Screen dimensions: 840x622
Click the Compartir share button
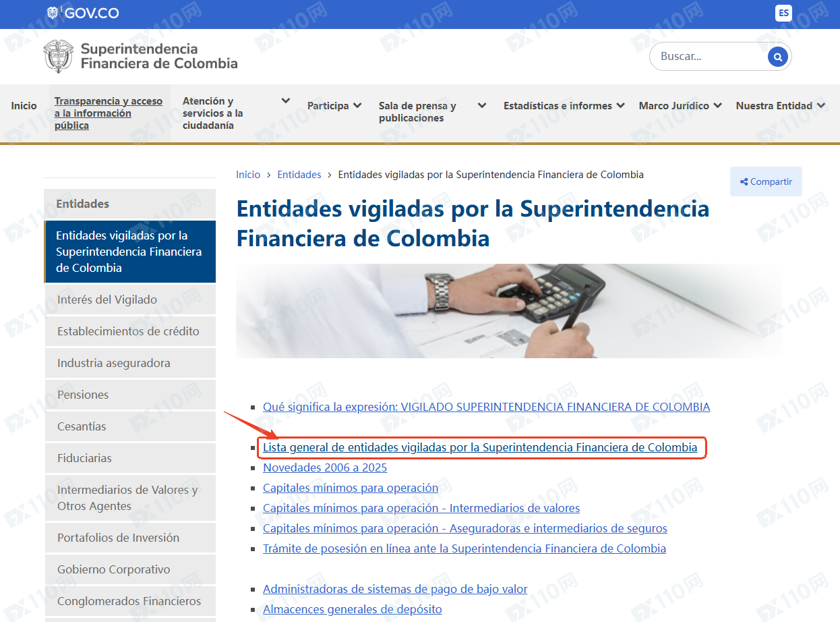click(x=766, y=181)
